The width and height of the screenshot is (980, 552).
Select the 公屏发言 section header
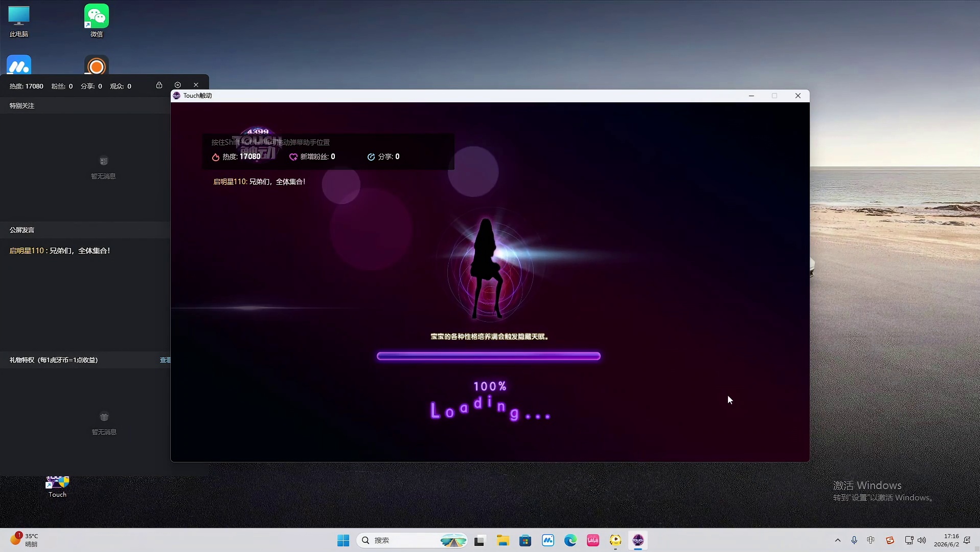(85, 230)
